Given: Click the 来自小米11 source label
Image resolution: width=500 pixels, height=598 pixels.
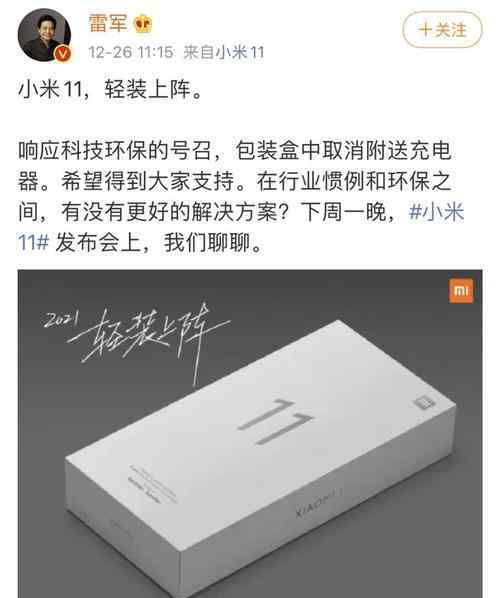Looking at the screenshot, I should pyautogui.click(x=224, y=52).
